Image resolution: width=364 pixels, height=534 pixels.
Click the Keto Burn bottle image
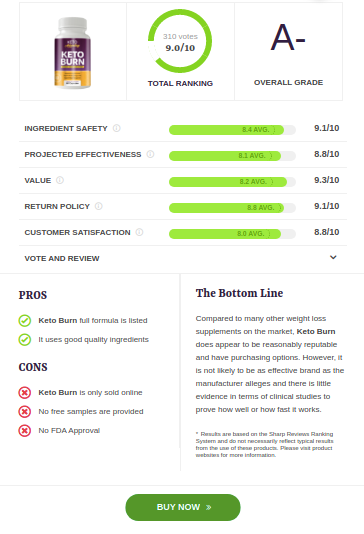[x=73, y=53]
